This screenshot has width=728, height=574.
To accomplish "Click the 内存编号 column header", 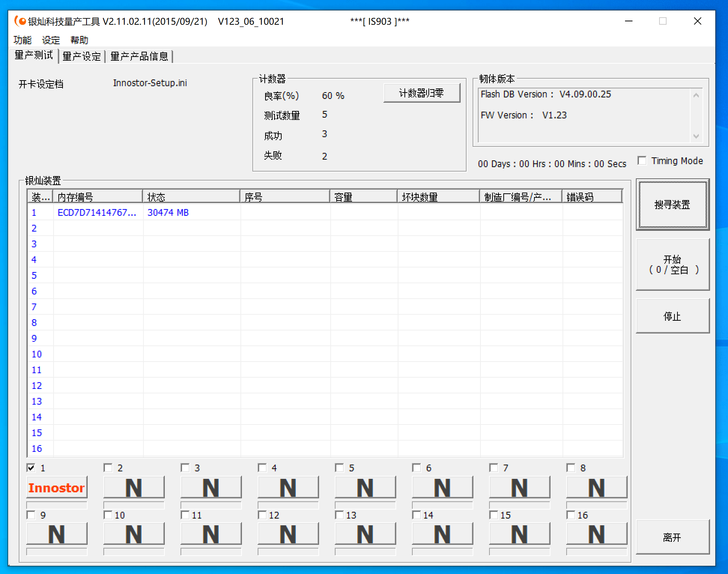I will [98, 196].
